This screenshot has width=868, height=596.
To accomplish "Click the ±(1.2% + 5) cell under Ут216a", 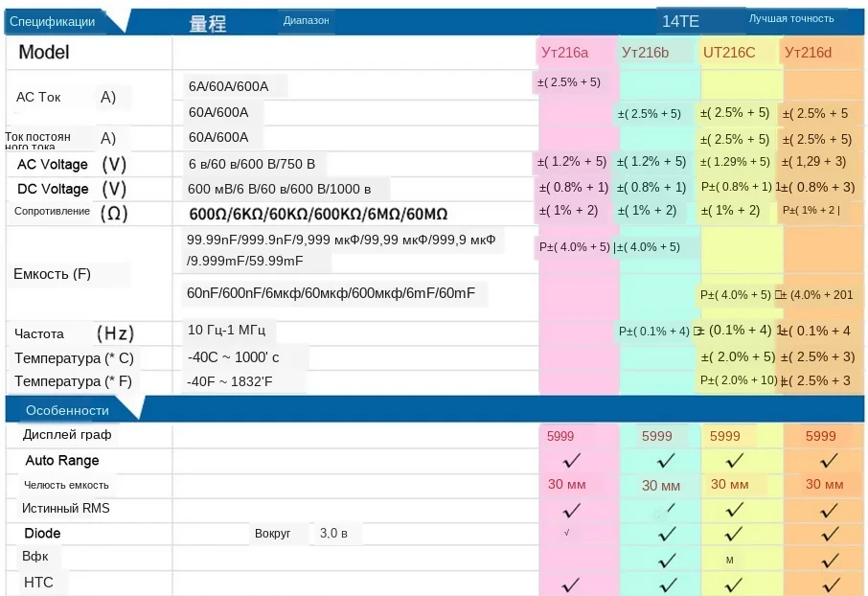I will (x=572, y=162).
